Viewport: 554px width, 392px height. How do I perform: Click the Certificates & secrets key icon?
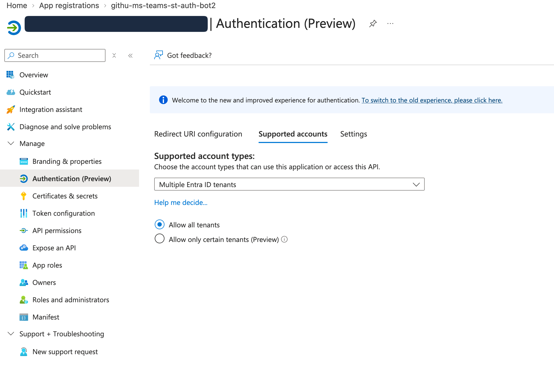(24, 196)
